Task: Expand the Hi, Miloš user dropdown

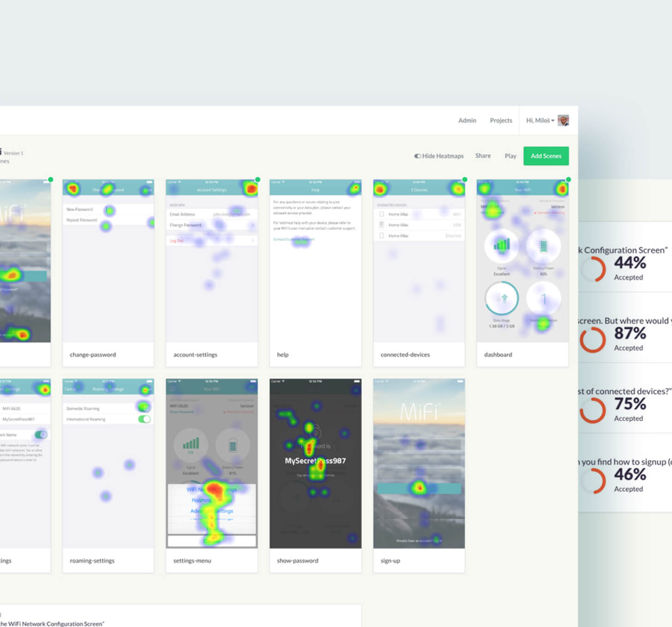Action: pyautogui.click(x=540, y=121)
